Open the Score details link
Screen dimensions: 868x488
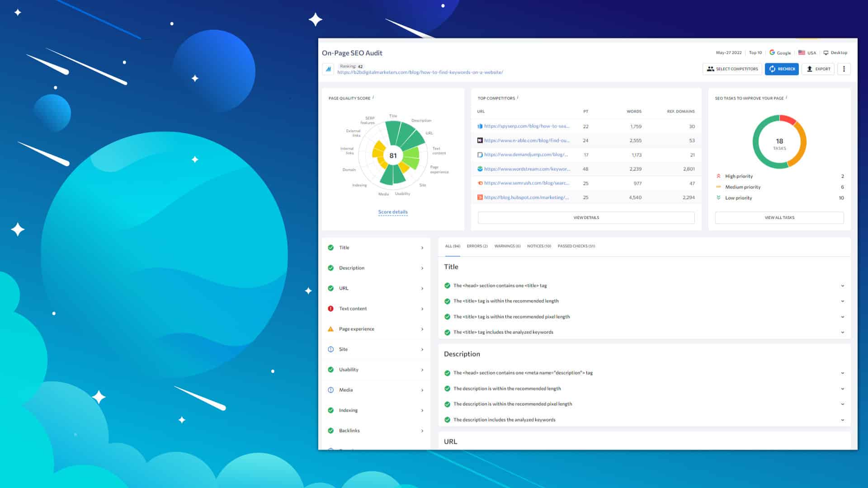click(393, 212)
